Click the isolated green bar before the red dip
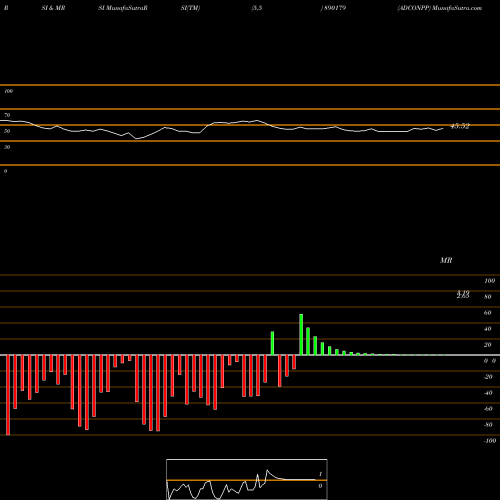500x500 pixels. [x=272, y=343]
